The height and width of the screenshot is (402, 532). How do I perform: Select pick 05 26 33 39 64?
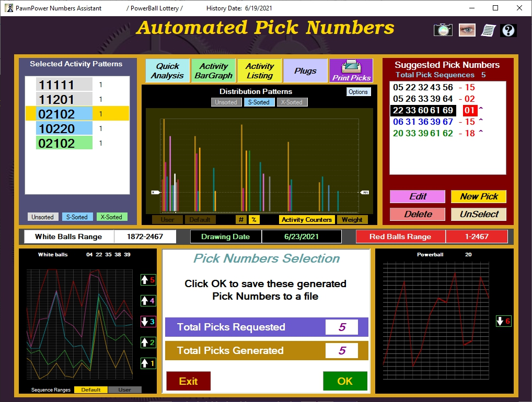(x=423, y=99)
